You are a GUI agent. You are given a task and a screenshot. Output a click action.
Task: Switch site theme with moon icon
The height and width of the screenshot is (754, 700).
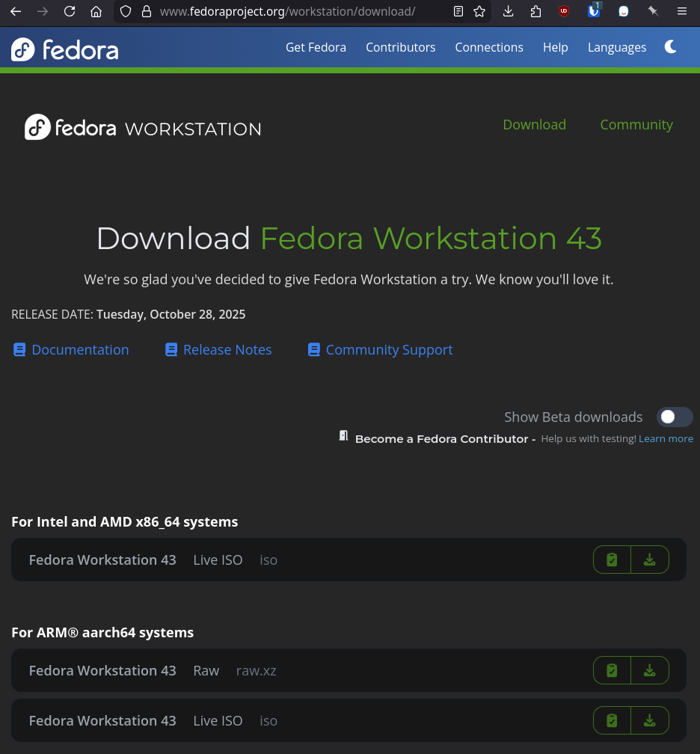pos(671,47)
